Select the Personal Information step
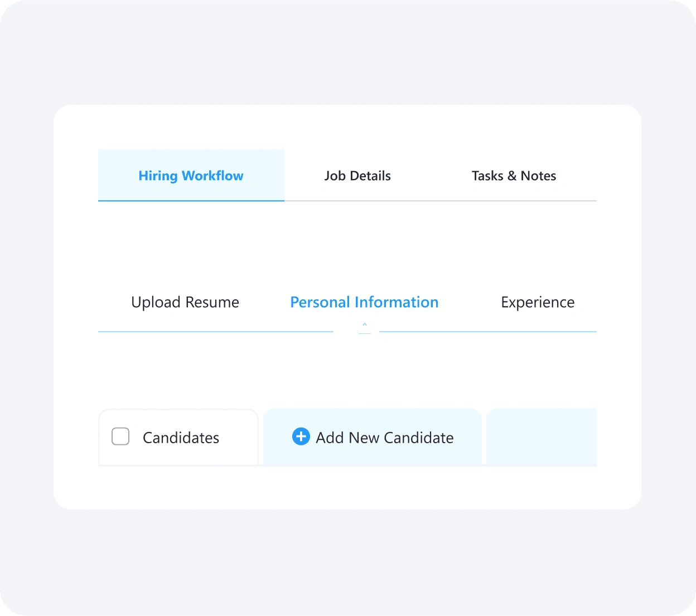 (x=364, y=302)
